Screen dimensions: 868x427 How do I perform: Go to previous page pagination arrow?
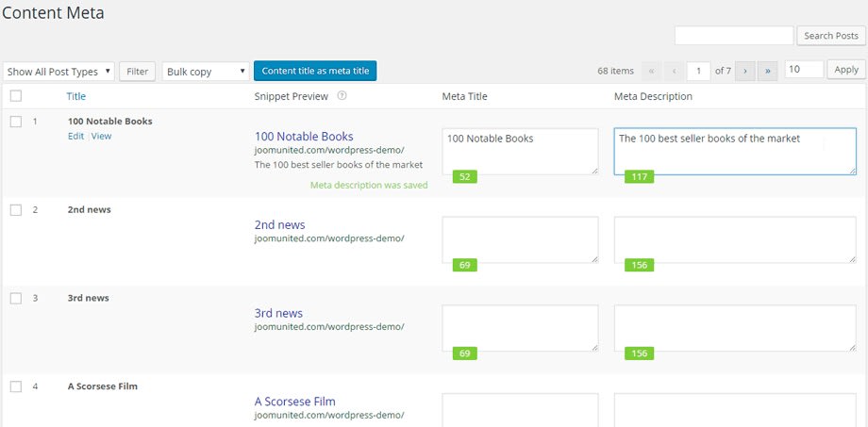[x=674, y=71]
